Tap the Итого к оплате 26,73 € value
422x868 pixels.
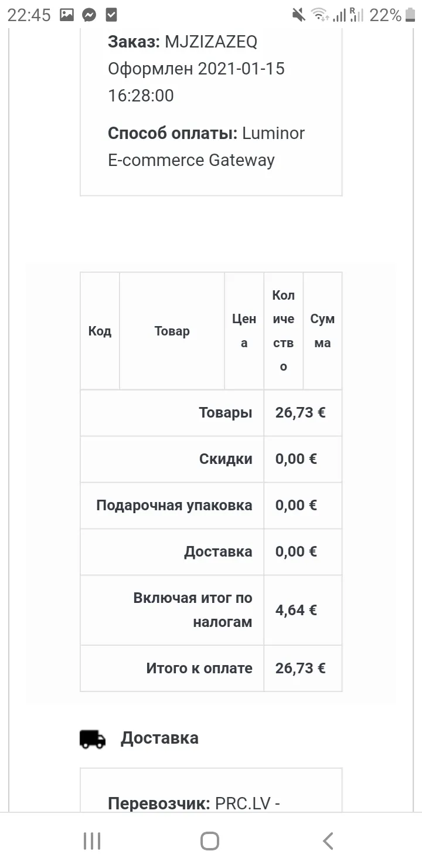coord(301,668)
